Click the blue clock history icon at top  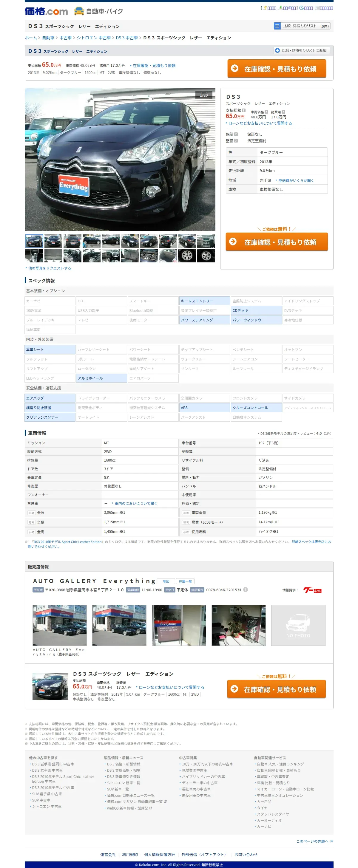301,8
